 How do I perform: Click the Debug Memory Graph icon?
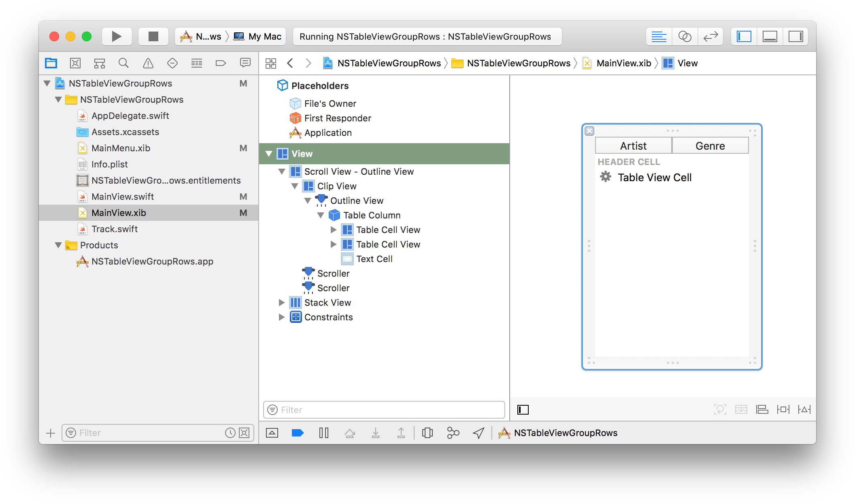453,433
